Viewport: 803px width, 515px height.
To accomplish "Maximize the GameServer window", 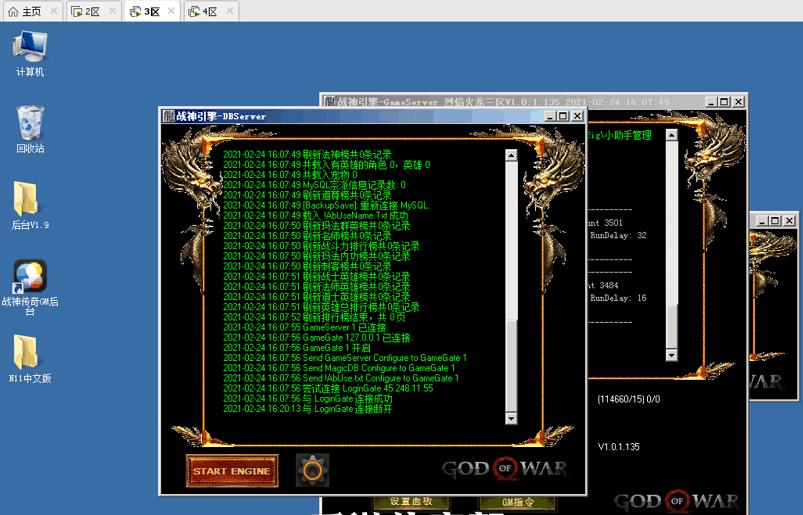I will pyautogui.click(x=724, y=102).
